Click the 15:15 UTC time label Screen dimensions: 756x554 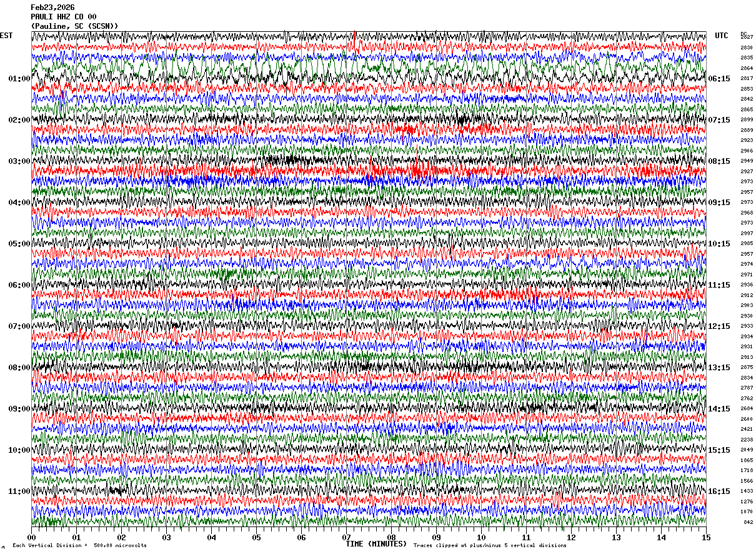(719, 450)
